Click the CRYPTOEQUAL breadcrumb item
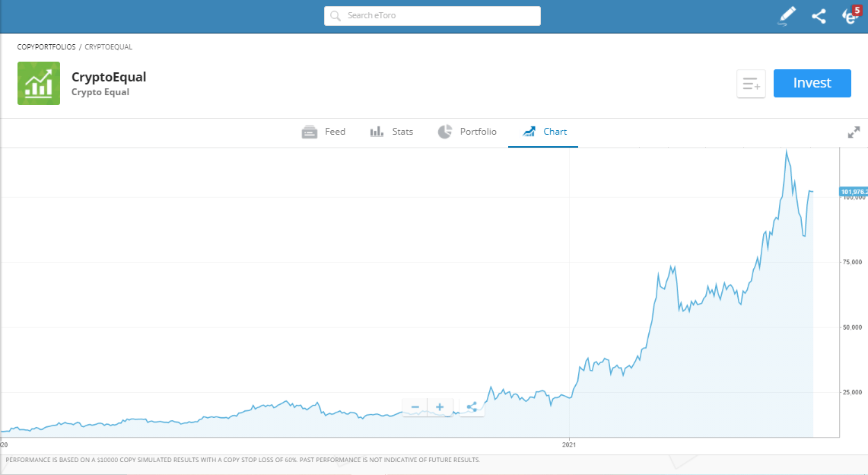Image resolution: width=868 pixels, height=475 pixels. click(108, 47)
